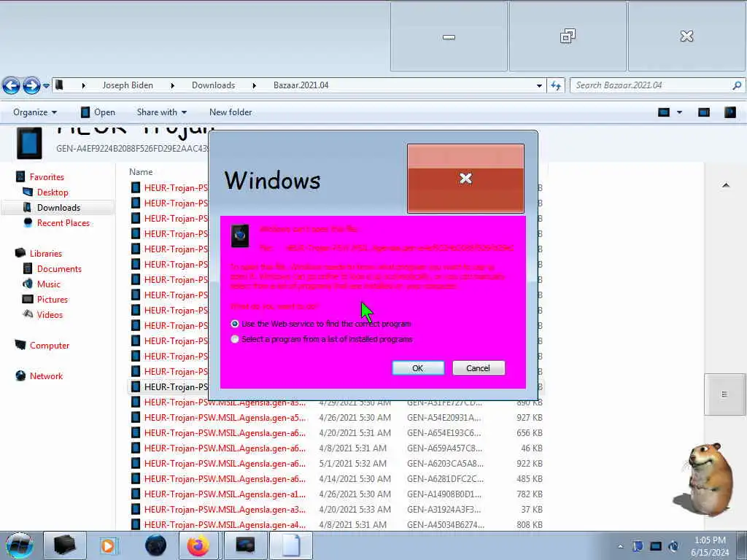The image size is (747, 560).
Task: Open the dark monitor taskbar app
Action: pos(245,545)
